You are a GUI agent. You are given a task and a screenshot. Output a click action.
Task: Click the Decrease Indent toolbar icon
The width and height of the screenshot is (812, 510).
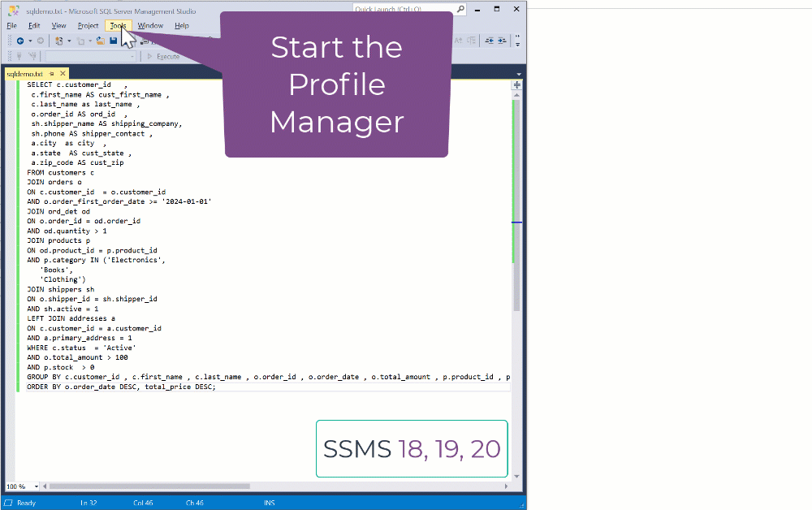(x=490, y=41)
